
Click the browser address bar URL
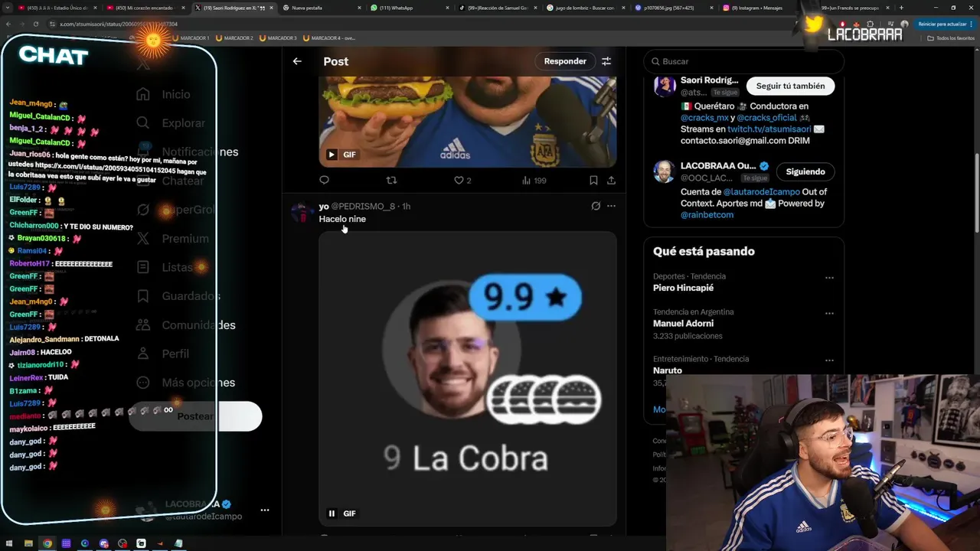pos(119,24)
